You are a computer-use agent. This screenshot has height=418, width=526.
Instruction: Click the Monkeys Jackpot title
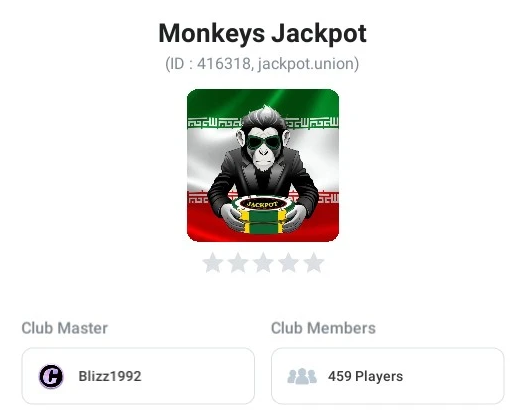(262, 33)
